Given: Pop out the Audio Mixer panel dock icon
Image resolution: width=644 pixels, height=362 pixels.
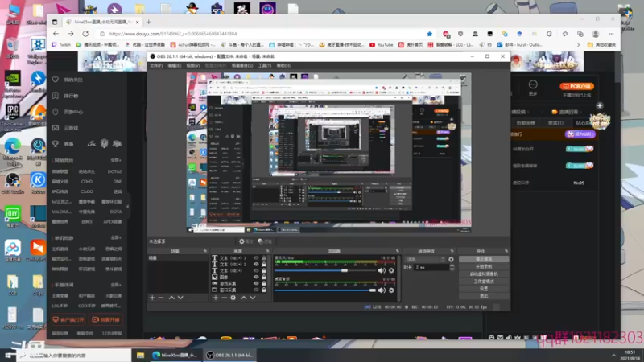Looking at the screenshot, I should click(x=397, y=251).
